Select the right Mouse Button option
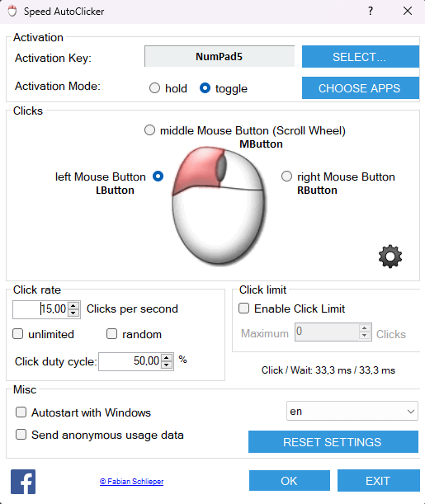 coord(286,177)
